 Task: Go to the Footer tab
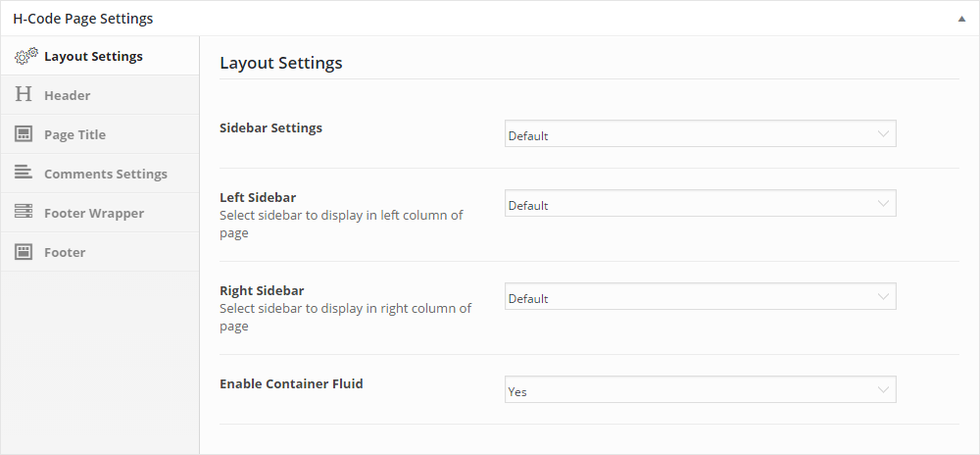(65, 252)
